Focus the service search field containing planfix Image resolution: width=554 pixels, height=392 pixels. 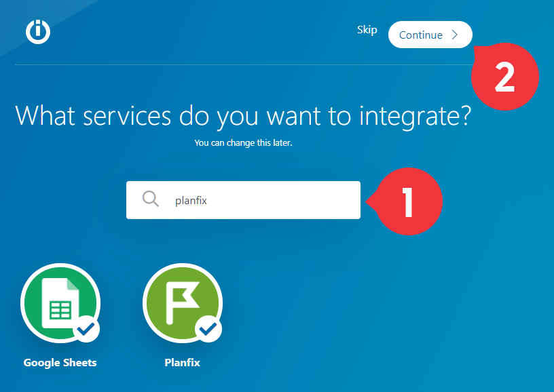click(x=243, y=200)
